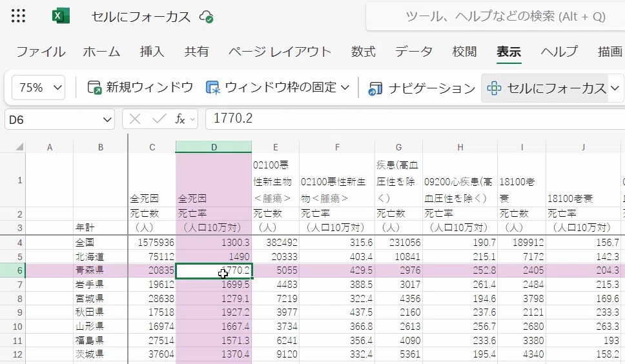Select column C header
This screenshot has width=625, height=364.
152,147
